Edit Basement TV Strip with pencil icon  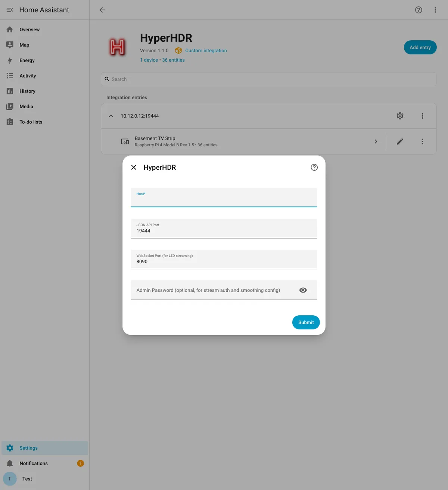400,141
